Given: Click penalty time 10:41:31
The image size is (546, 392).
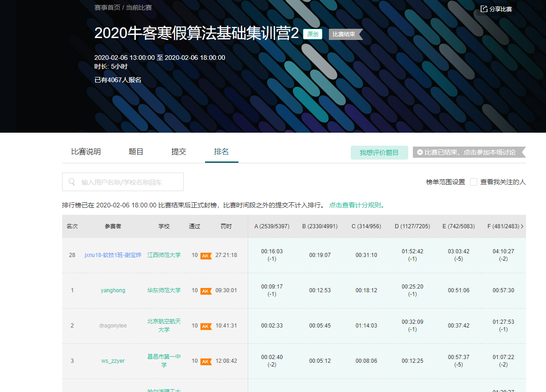Looking at the screenshot, I should 226,326.
